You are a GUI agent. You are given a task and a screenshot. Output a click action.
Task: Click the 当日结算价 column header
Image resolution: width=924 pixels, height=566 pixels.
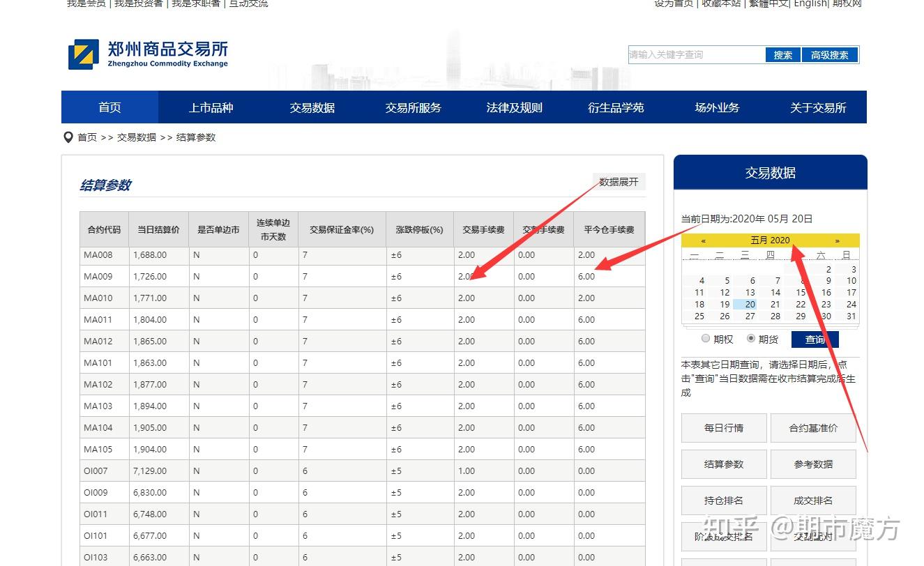[159, 229]
